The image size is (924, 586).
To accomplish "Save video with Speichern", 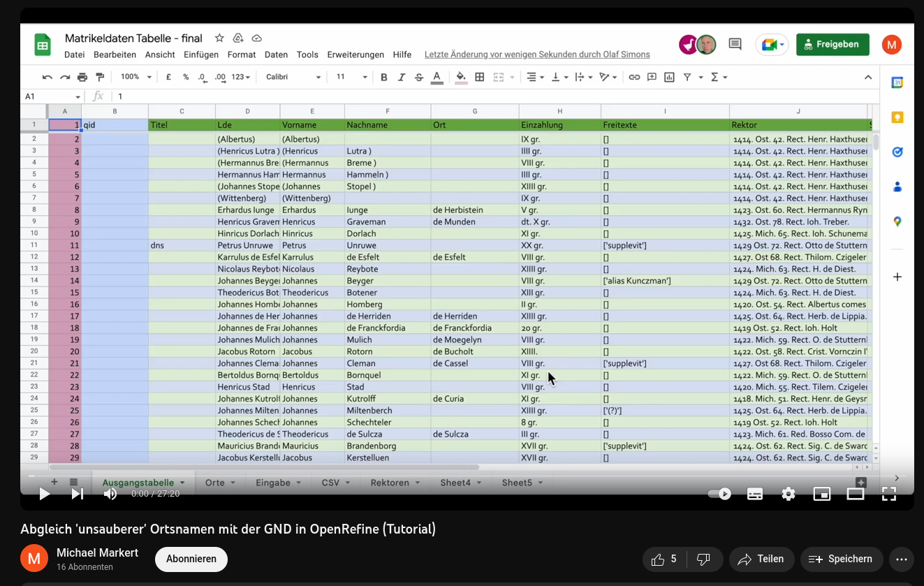I will pos(841,559).
